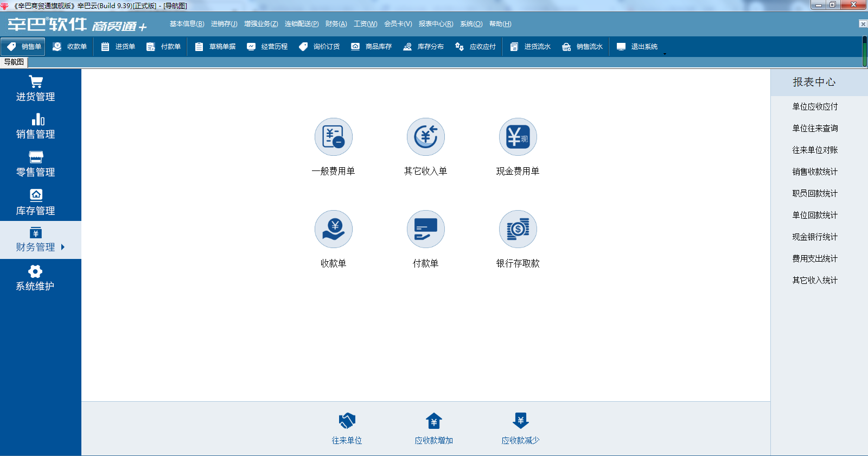Click the 付款单 toolbar button
This screenshot has width=868, height=456.
click(163, 47)
